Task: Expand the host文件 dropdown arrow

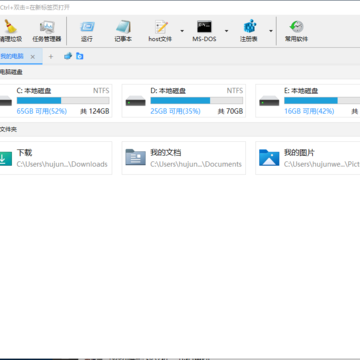Action: [182, 31]
